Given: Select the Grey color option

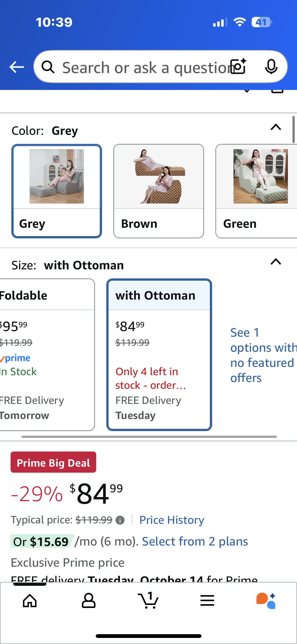Looking at the screenshot, I should pos(57,191).
